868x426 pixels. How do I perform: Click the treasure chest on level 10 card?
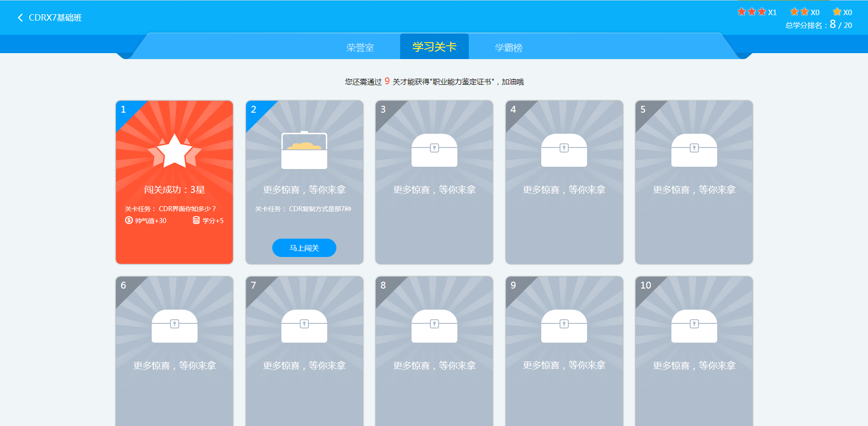pyautogui.click(x=694, y=327)
